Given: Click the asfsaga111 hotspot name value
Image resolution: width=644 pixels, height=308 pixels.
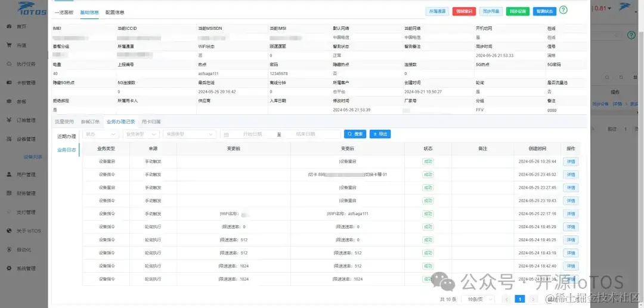Looking at the screenshot, I should 209,74.
